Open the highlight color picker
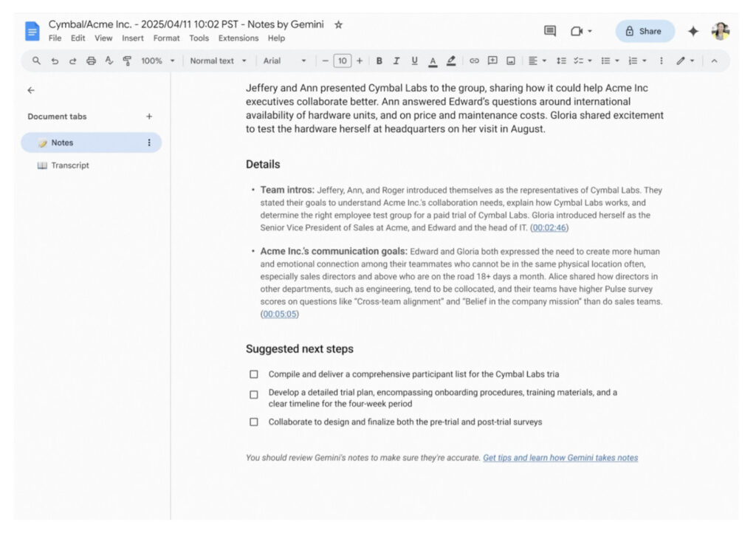The image size is (756, 553). [x=451, y=61]
